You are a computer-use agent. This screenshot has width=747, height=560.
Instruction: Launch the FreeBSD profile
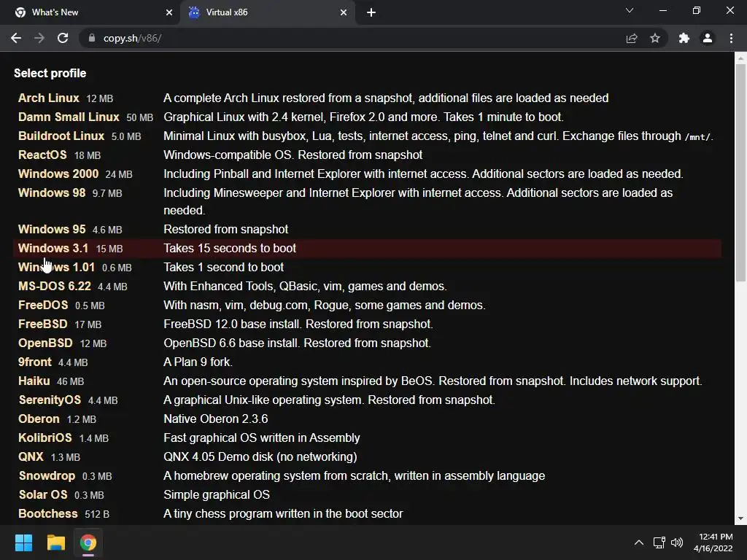[43, 324]
